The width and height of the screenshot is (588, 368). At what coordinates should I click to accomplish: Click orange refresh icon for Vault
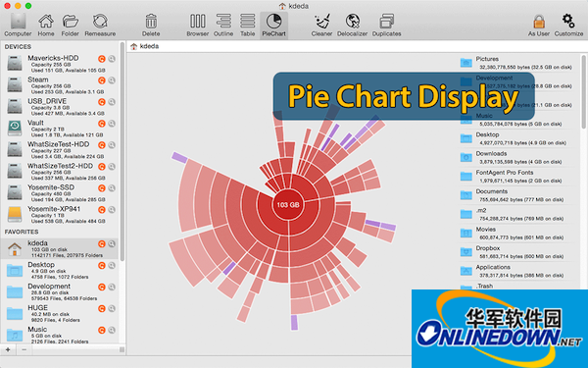(x=102, y=124)
